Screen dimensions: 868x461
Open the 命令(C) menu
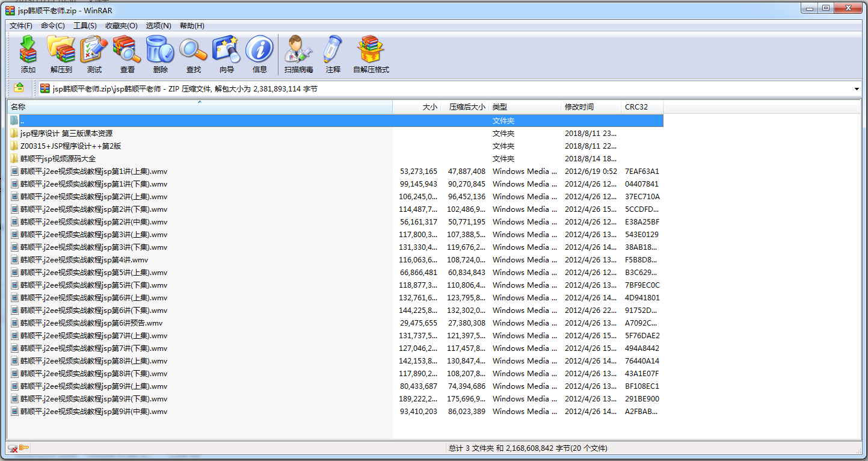[53, 26]
